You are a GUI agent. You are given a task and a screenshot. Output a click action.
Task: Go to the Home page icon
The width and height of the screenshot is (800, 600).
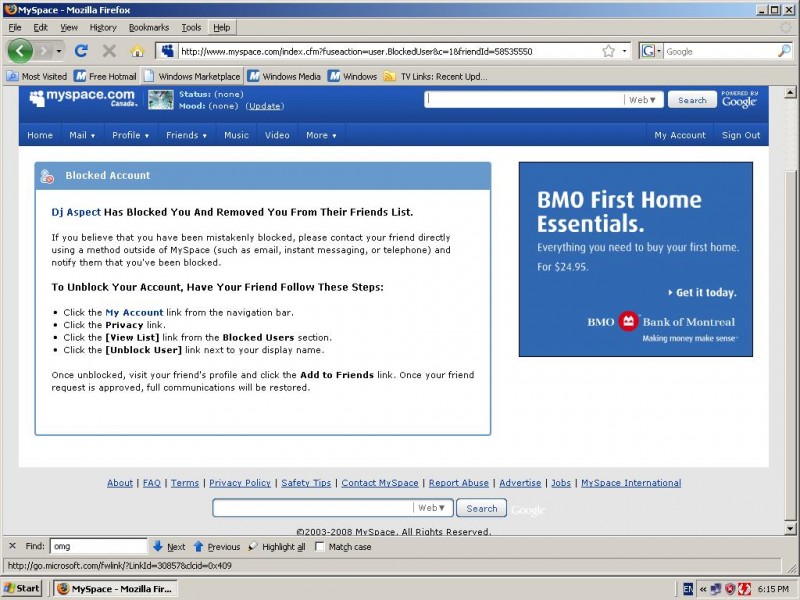(137, 51)
